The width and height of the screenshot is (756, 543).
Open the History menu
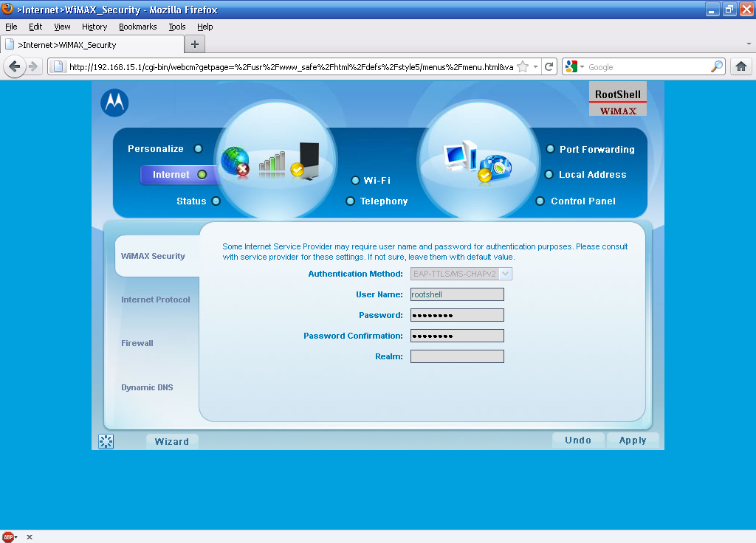click(x=94, y=27)
